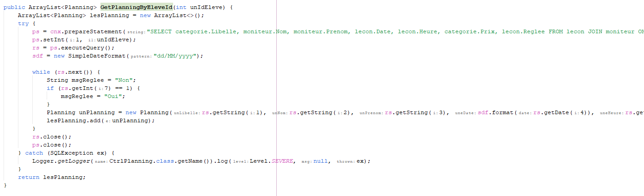
Task: Click the ps.close() statement
Action: pos(52,145)
